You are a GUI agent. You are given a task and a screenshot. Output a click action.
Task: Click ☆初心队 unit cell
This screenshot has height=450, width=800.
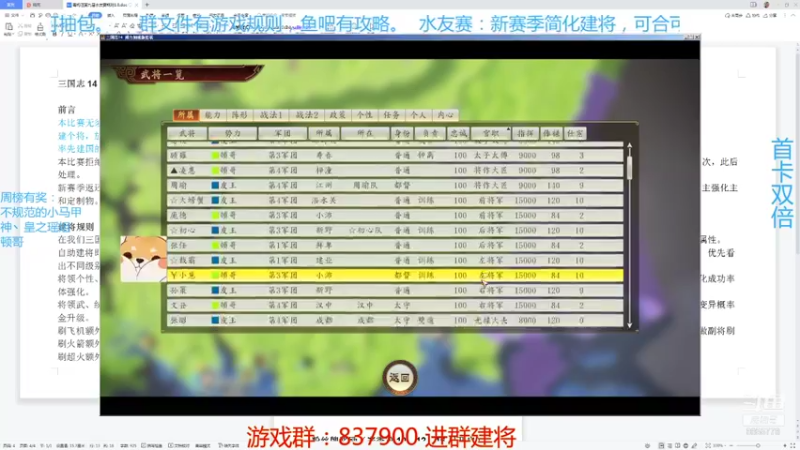(365, 230)
